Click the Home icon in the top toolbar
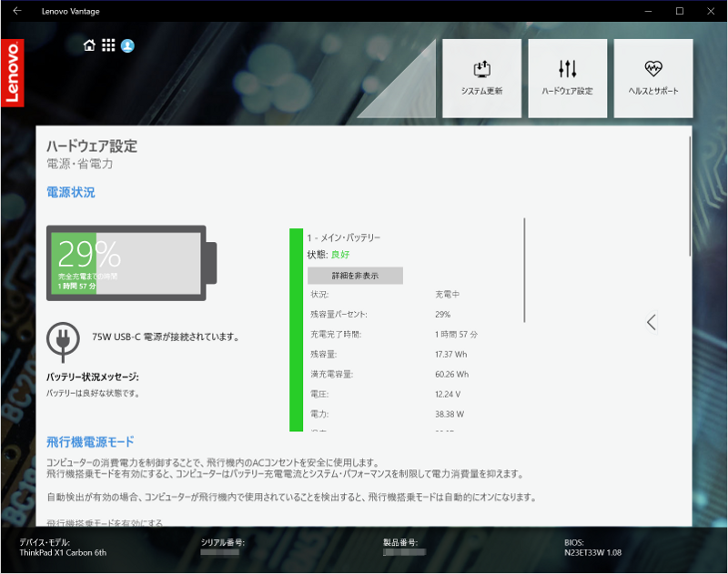Screen dimensions: 728x574 (x=88, y=44)
